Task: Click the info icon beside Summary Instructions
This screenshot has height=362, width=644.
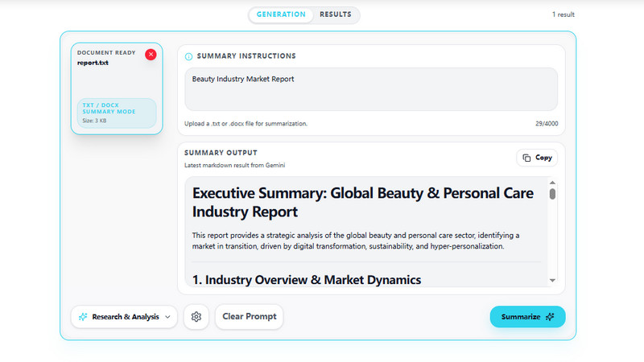Action: point(188,56)
